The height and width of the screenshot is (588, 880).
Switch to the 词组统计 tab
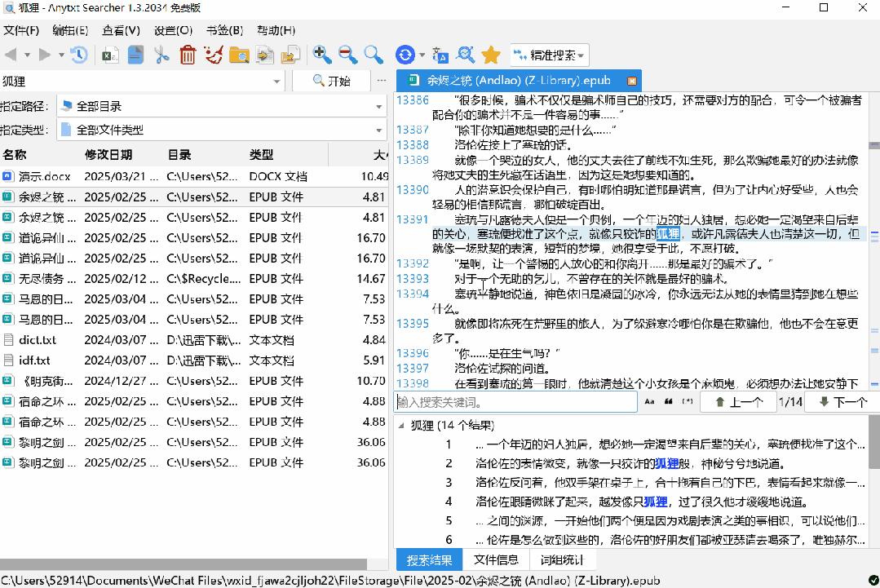562,559
